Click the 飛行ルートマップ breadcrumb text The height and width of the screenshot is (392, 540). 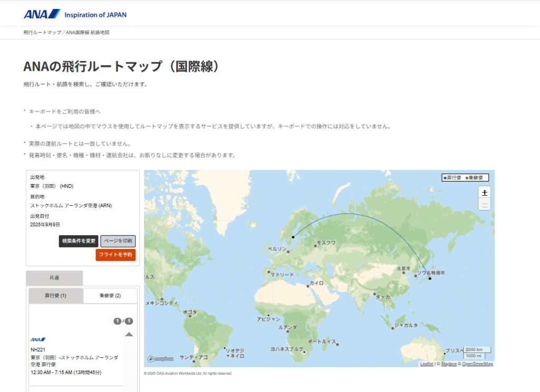pyautogui.click(x=42, y=32)
